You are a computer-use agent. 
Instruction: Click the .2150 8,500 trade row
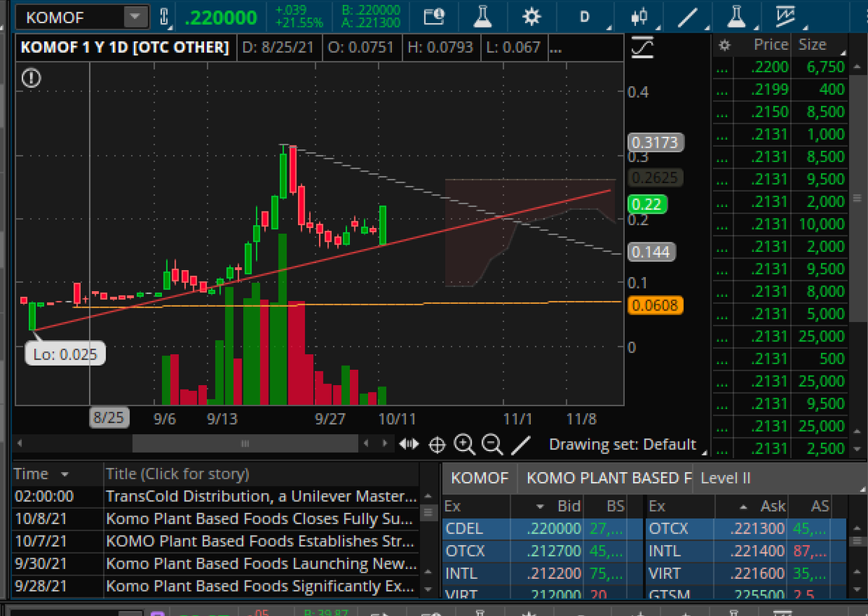781,111
